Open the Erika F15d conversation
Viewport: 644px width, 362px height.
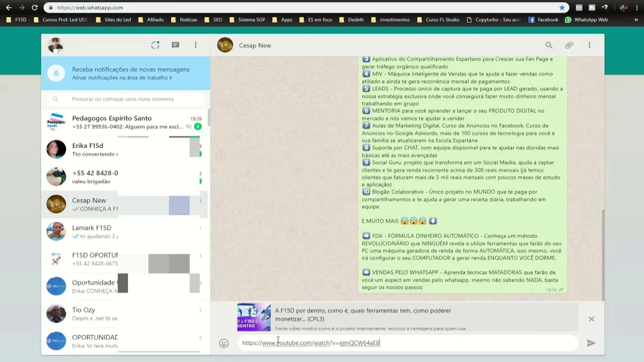124,149
